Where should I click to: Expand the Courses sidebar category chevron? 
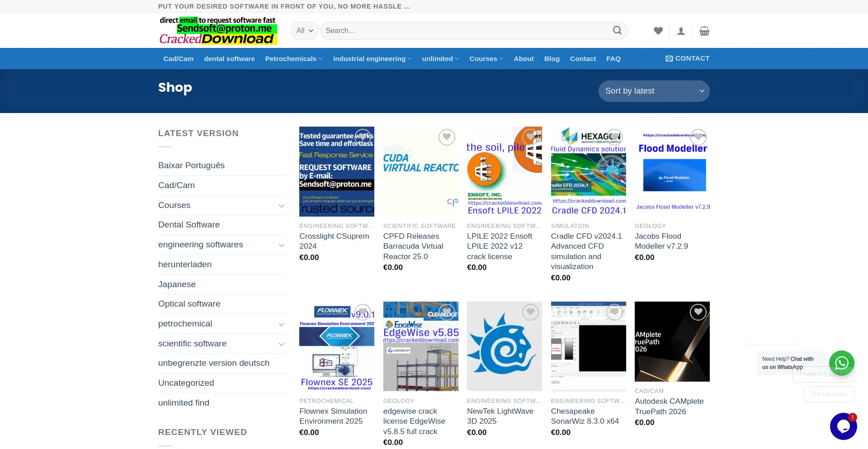point(281,206)
